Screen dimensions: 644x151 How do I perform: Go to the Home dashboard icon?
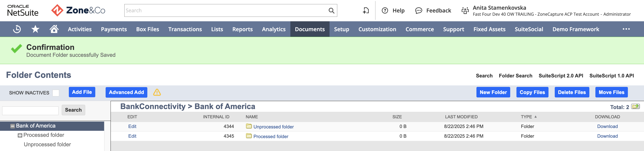(54, 29)
